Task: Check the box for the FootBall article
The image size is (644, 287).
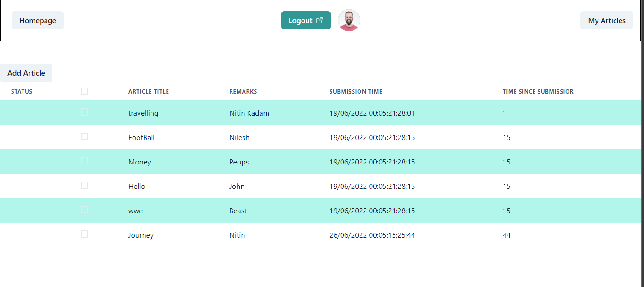Action: point(85,136)
